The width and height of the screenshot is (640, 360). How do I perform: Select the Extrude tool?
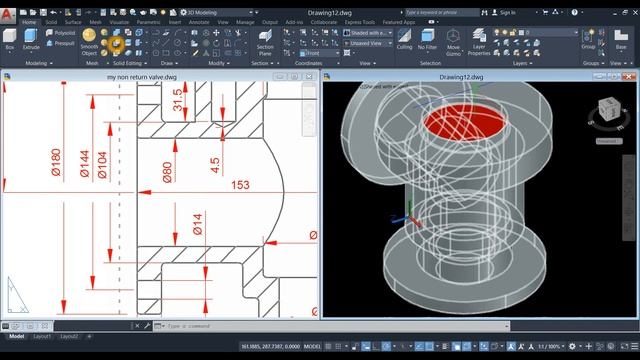[31, 40]
